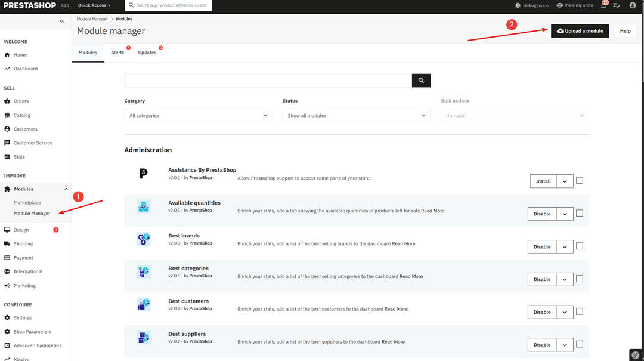The width and height of the screenshot is (644, 361).
Task: Click the Assistance By PrestaShop logo icon
Action: (143, 174)
